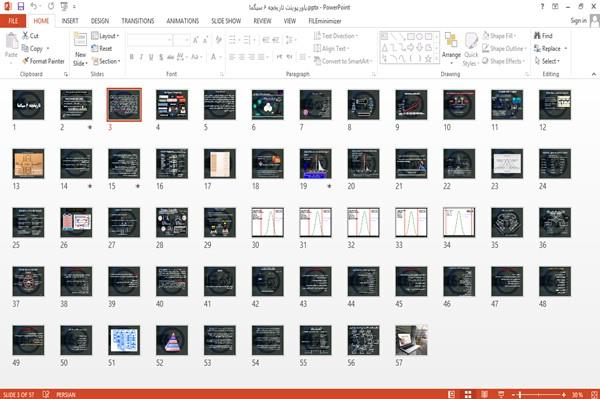The image size is (600, 399).
Task: Switch to the DESIGN tab
Action: (99, 21)
